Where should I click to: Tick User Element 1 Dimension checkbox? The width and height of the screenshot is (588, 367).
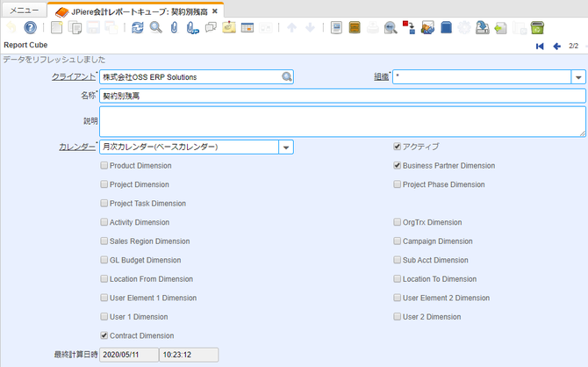pos(104,298)
